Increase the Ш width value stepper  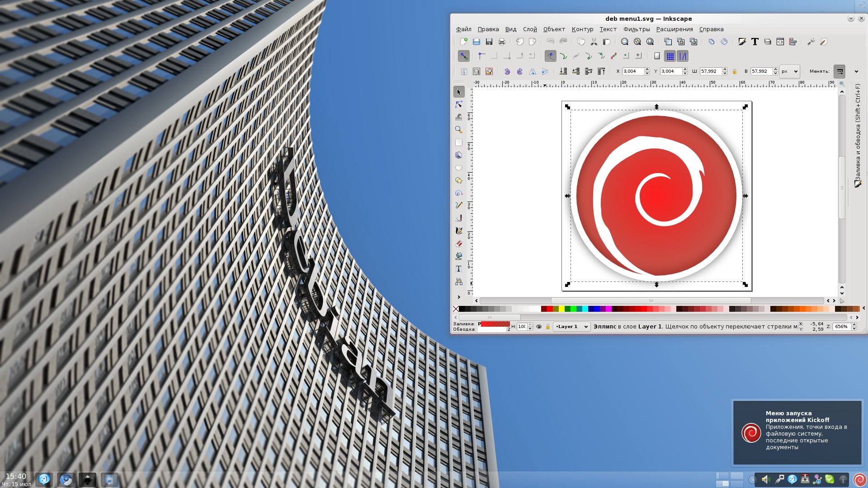click(x=725, y=70)
